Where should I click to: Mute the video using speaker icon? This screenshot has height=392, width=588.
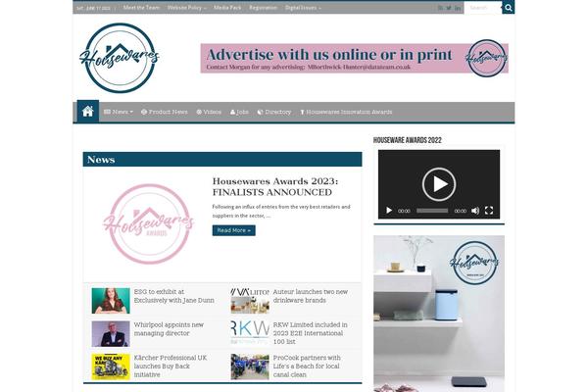pos(475,211)
